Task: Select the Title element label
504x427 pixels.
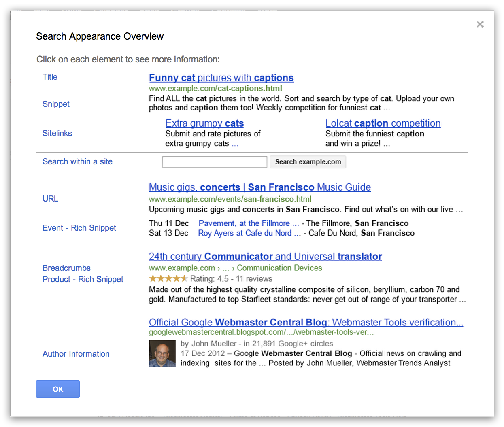Action: pos(50,77)
